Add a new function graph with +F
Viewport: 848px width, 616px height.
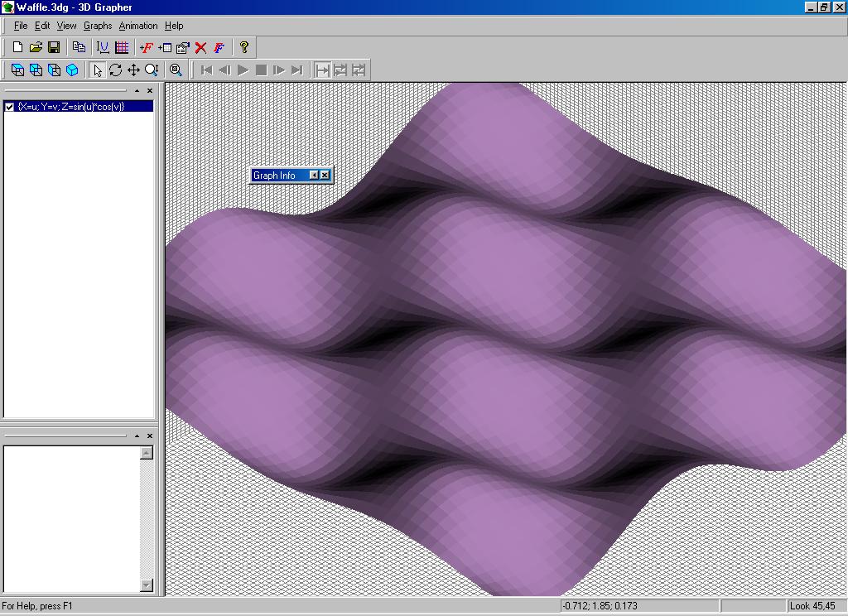coord(146,47)
